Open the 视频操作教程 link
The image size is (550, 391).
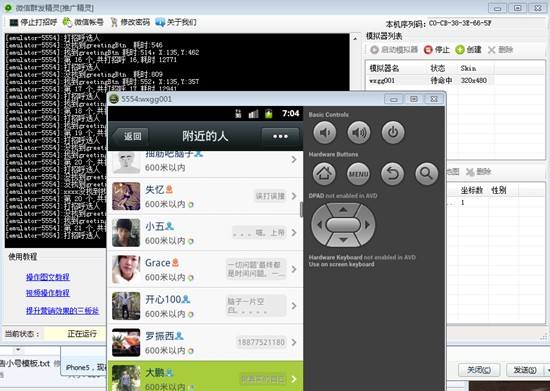pos(48,293)
